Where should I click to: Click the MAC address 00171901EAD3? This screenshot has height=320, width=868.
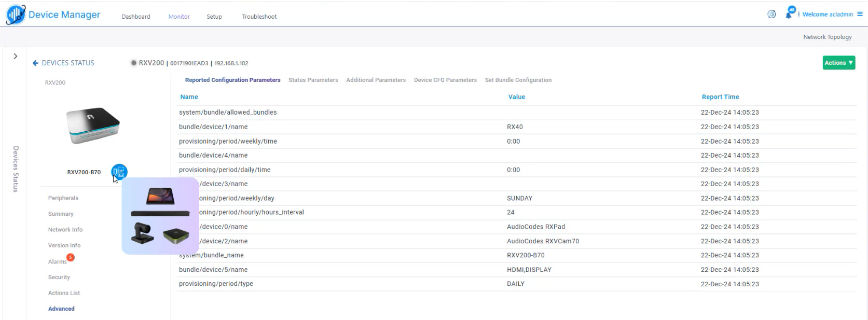(189, 63)
